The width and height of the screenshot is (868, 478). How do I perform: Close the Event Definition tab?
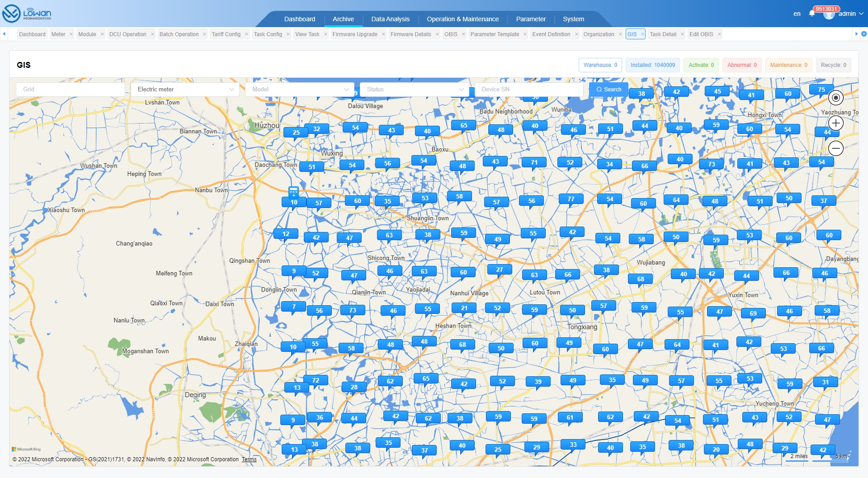tap(576, 34)
